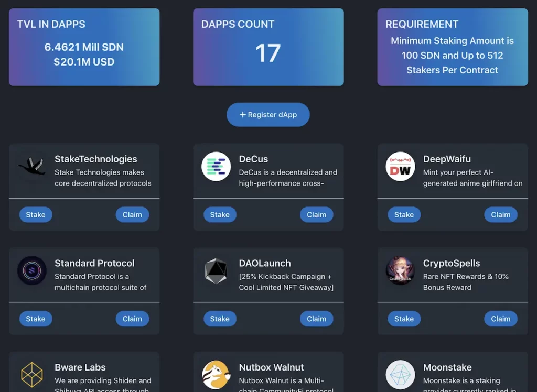Click the Minimum Staking Amount requirement text

coord(453,56)
